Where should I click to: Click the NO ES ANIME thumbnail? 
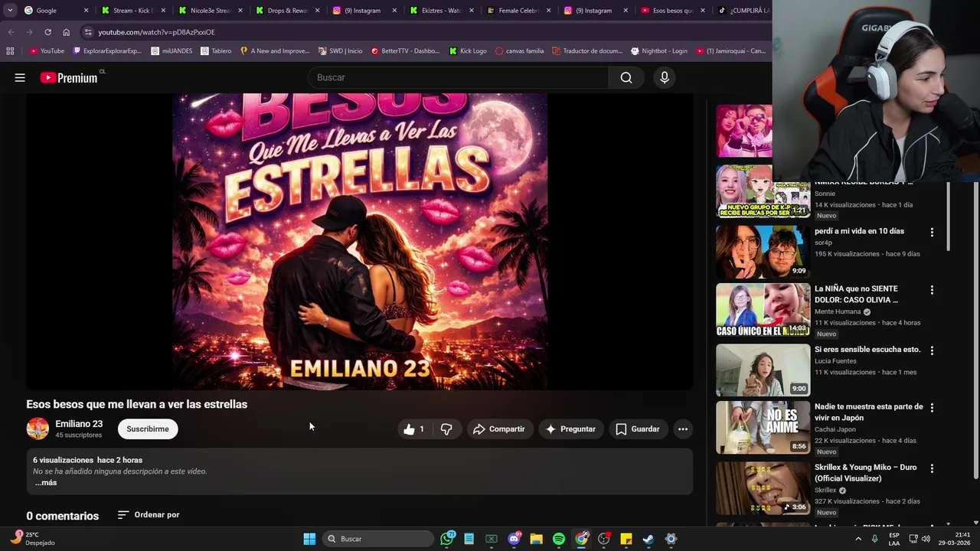tap(763, 428)
